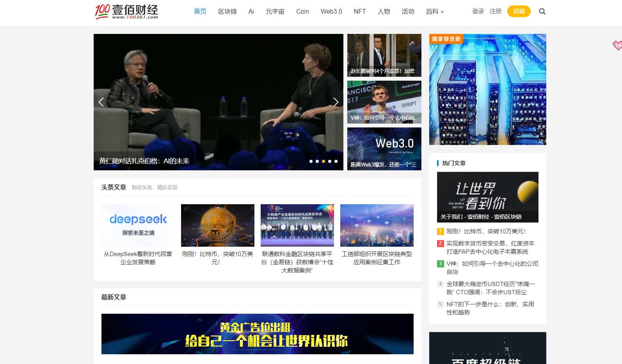Click the 头条文章 section heading
The height and width of the screenshot is (364, 622).
114,187
